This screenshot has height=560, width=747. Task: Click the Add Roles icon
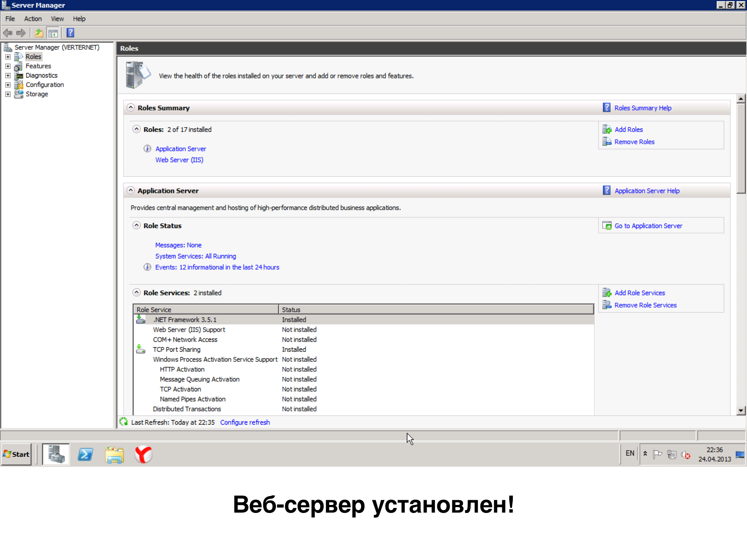tap(607, 129)
